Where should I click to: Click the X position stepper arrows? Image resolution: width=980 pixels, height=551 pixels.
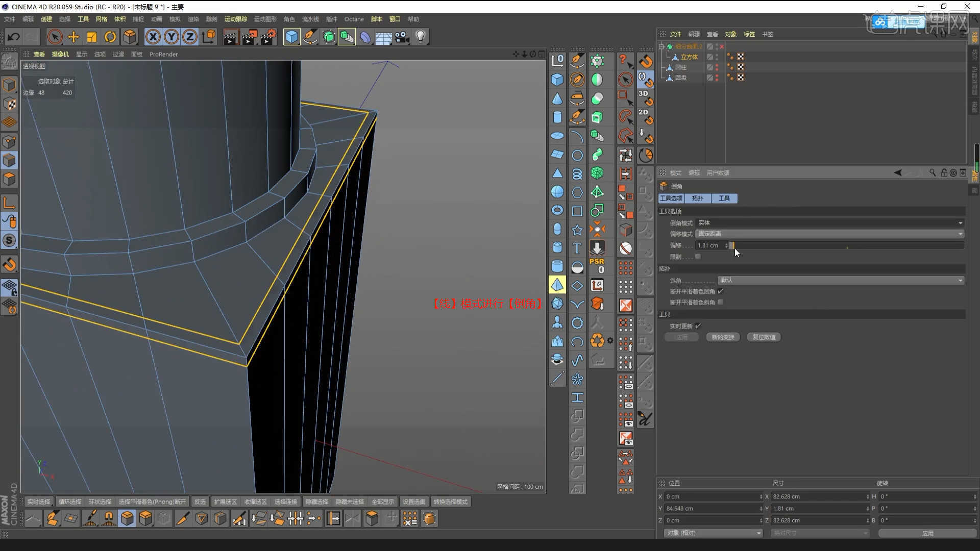point(761,496)
